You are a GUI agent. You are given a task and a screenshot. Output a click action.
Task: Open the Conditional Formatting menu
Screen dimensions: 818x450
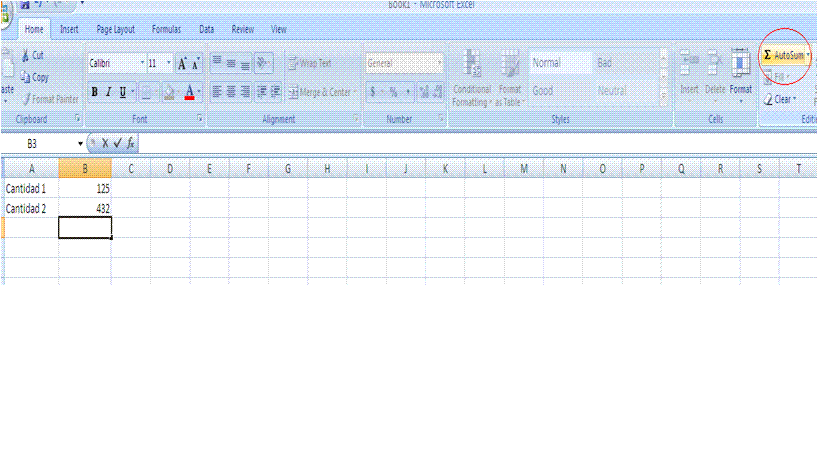[x=472, y=78]
